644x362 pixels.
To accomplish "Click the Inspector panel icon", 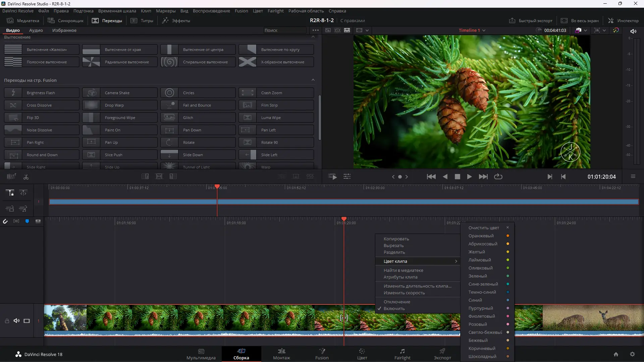I will coord(624,20).
